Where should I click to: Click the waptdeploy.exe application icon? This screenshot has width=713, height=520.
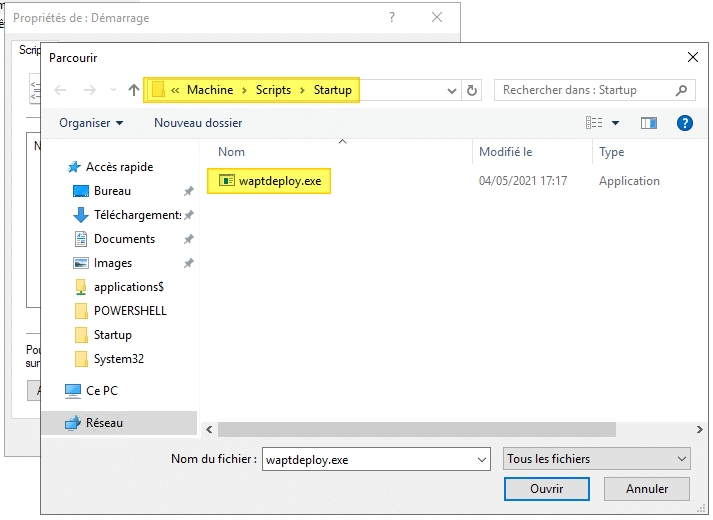[226, 180]
